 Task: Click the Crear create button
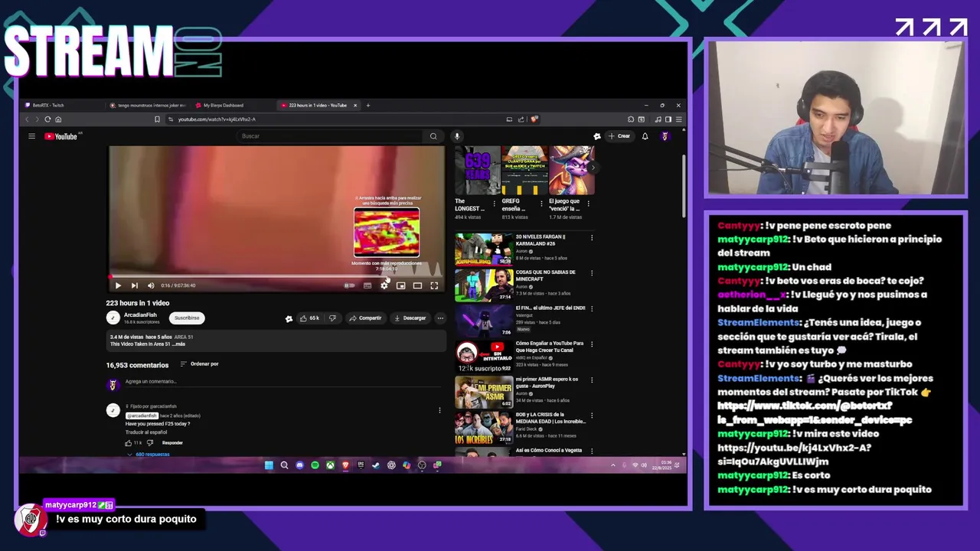pyautogui.click(x=619, y=136)
